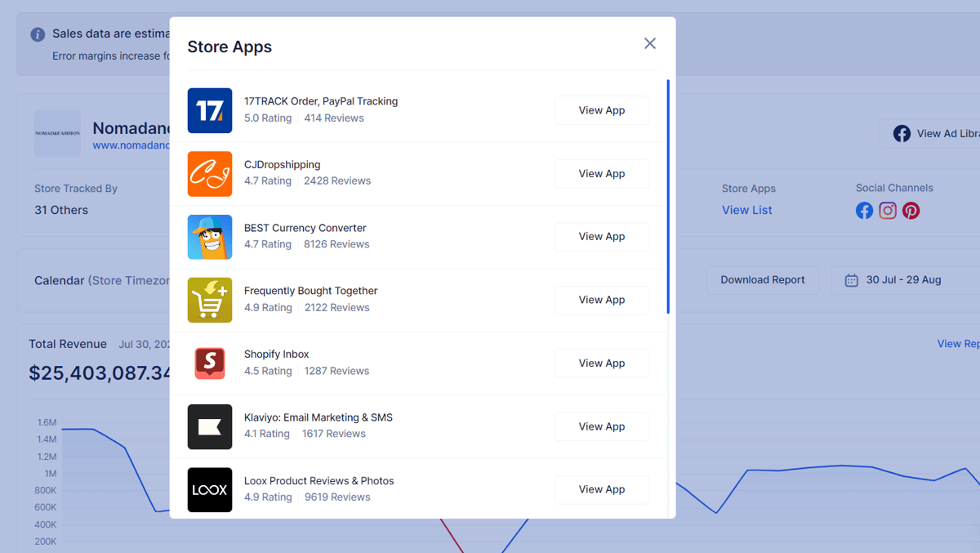Open the store's Facebook social channel
980x553 pixels.
pos(864,211)
